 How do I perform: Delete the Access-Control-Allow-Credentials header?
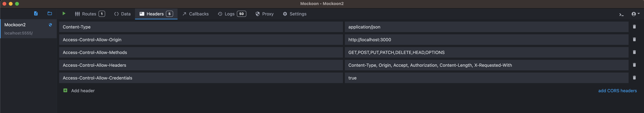coord(634,77)
